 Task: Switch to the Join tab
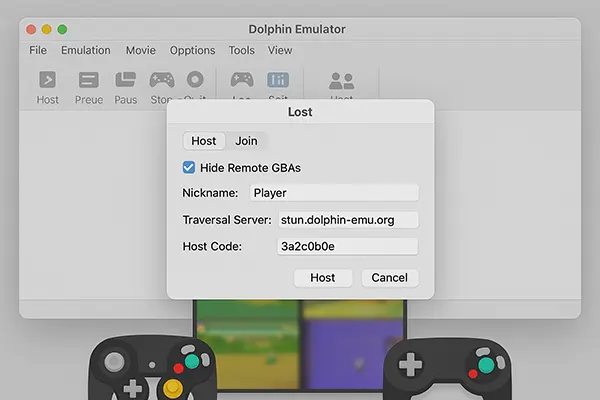click(246, 141)
